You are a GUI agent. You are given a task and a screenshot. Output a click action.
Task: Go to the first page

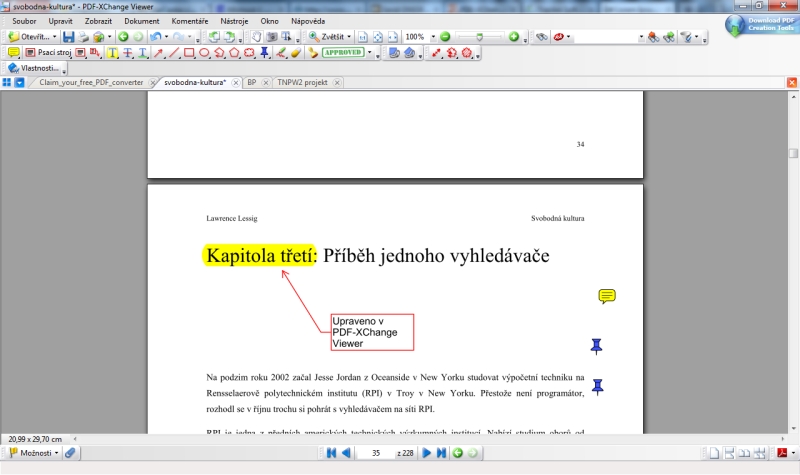[332, 453]
